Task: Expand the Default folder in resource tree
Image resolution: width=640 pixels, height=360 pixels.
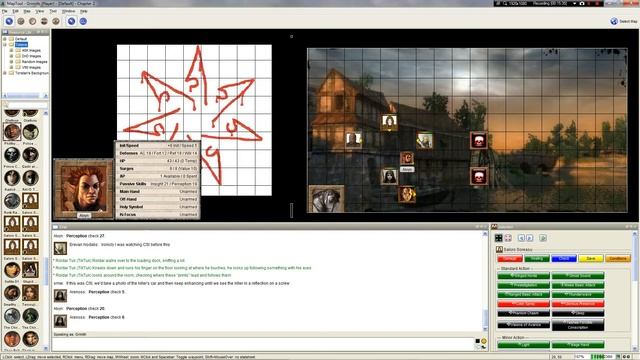Action: click(x=5, y=39)
